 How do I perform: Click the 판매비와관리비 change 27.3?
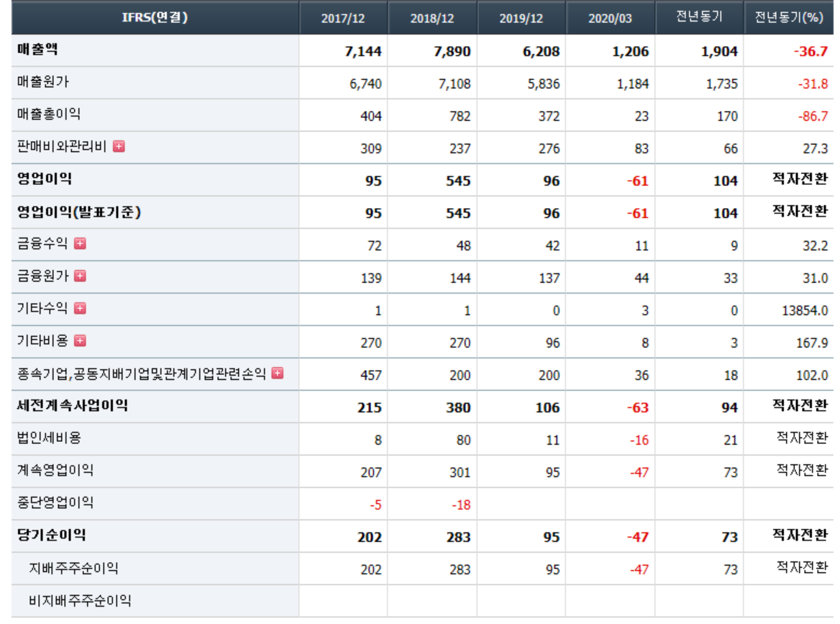[x=816, y=148]
